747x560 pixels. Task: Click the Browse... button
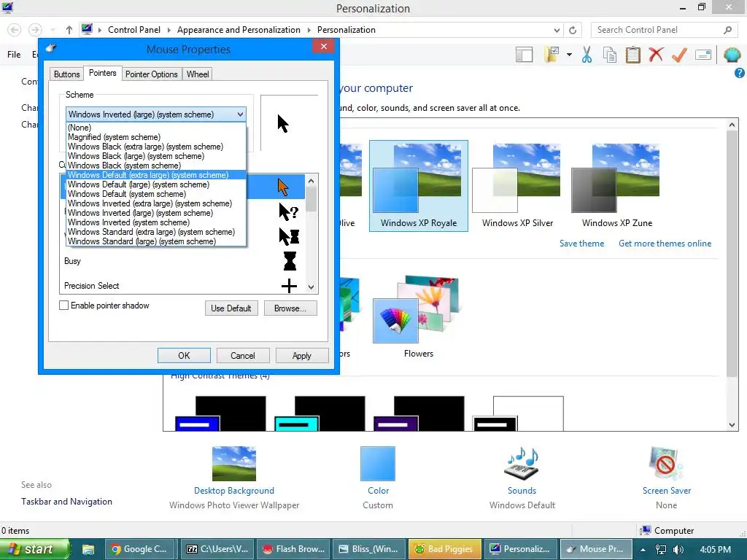[x=290, y=308]
